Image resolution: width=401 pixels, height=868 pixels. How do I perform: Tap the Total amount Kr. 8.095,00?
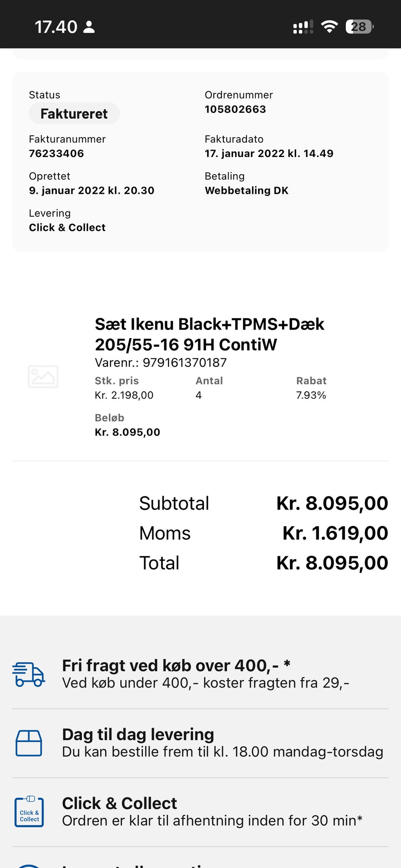(332, 563)
